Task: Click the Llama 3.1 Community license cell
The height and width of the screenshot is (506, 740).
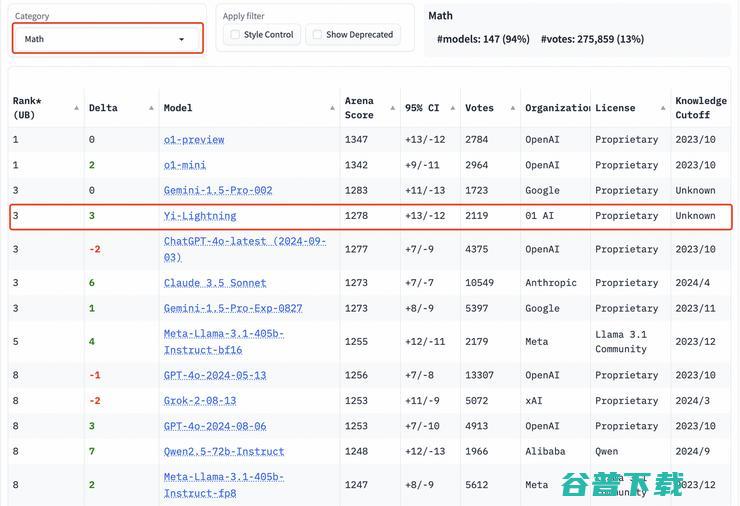Action: pos(621,341)
